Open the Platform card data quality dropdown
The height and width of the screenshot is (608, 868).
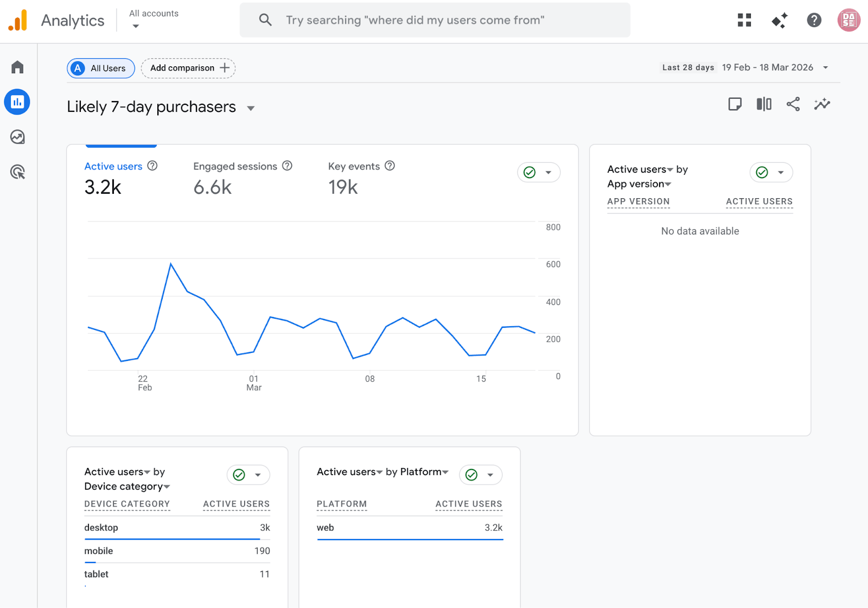(490, 475)
